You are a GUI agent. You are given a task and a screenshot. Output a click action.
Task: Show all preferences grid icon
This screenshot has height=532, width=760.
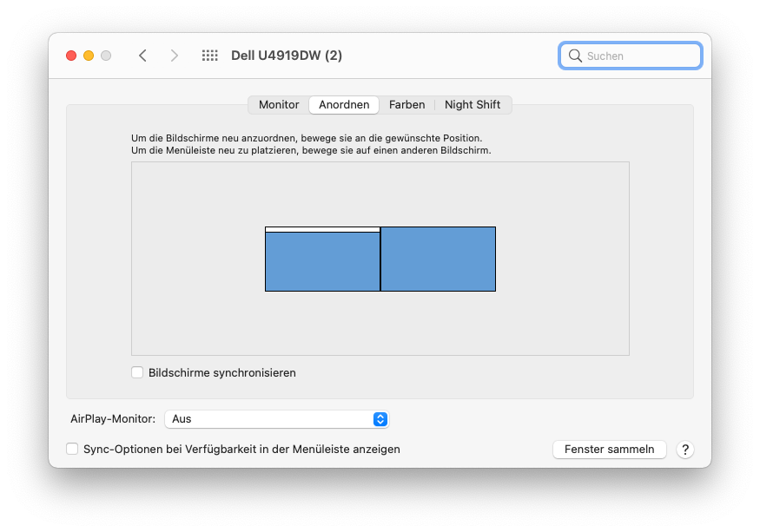click(x=210, y=56)
